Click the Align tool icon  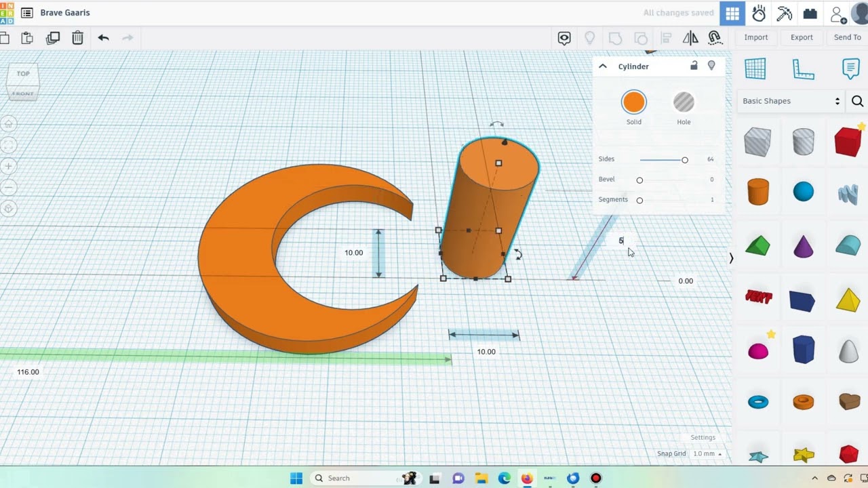(x=666, y=38)
